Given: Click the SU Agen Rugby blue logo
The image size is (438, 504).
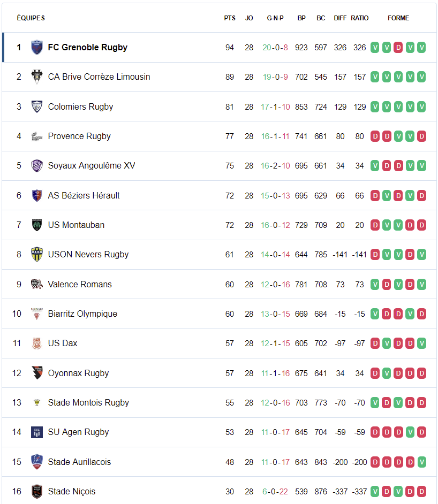Looking at the screenshot, I should pyautogui.click(x=37, y=432).
